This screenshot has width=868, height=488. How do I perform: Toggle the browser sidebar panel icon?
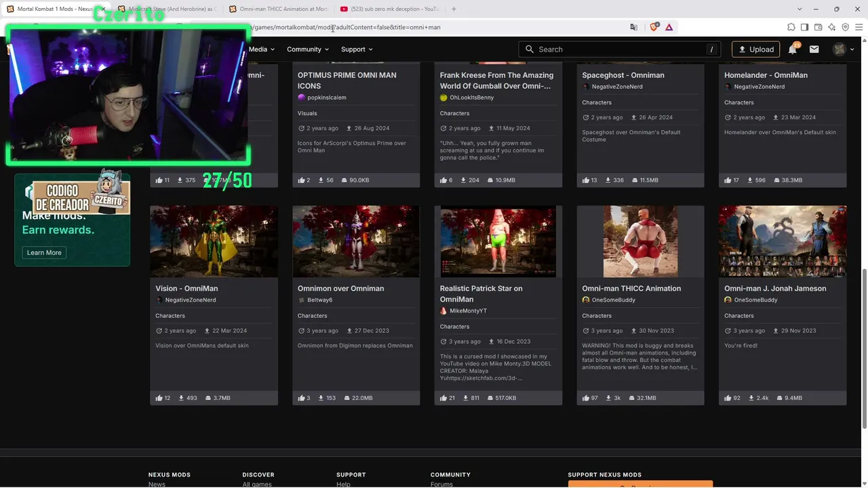[x=804, y=27]
